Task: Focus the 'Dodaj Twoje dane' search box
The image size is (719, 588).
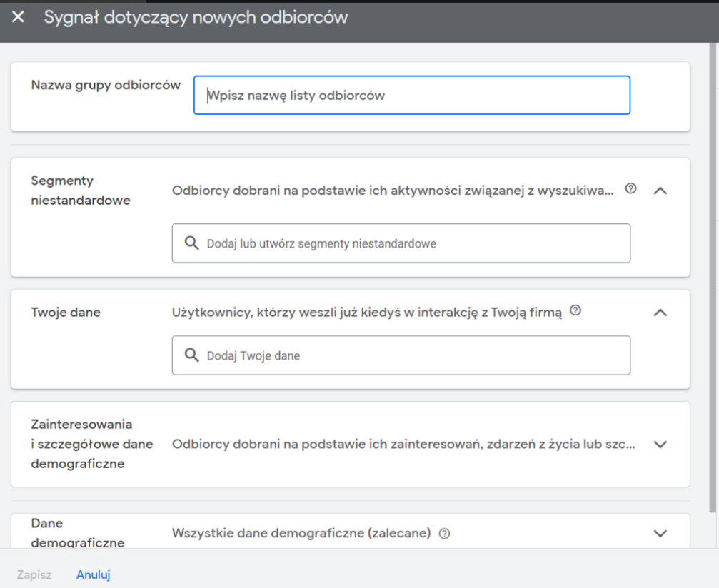Action: point(414,355)
